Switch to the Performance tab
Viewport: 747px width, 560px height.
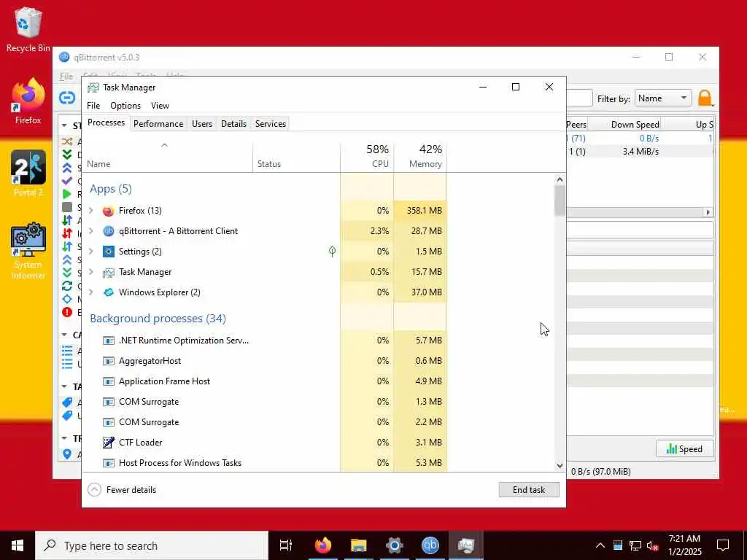click(158, 124)
